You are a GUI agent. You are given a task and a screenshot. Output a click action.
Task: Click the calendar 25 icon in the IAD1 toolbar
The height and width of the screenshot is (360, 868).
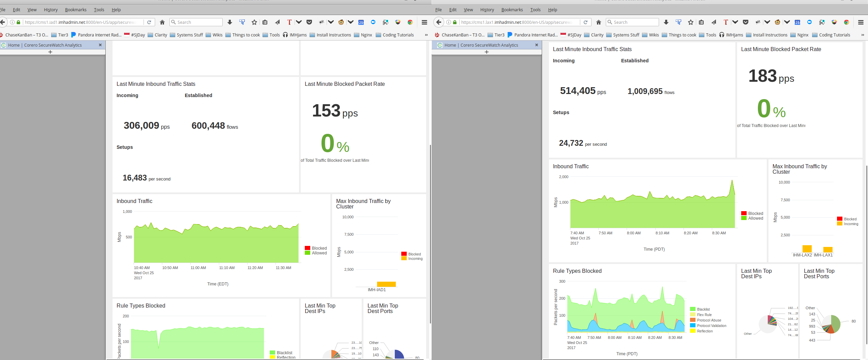[x=361, y=22]
